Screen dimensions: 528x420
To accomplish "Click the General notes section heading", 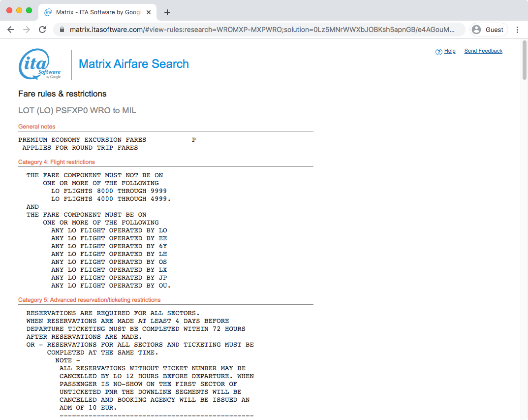I will (x=37, y=127).
